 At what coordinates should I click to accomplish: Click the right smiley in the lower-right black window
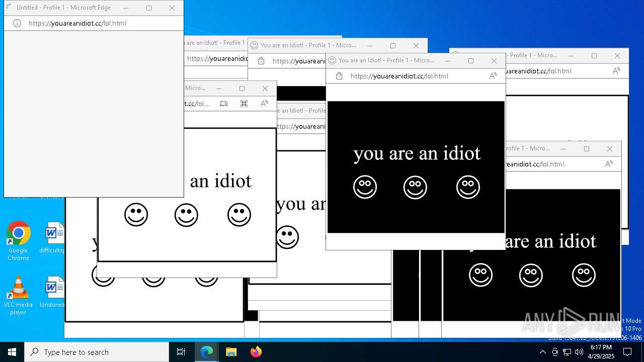click(x=584, y=275)
